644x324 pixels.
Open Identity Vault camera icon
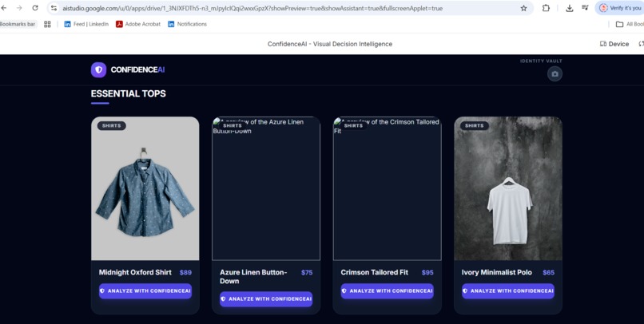point(555,74)
